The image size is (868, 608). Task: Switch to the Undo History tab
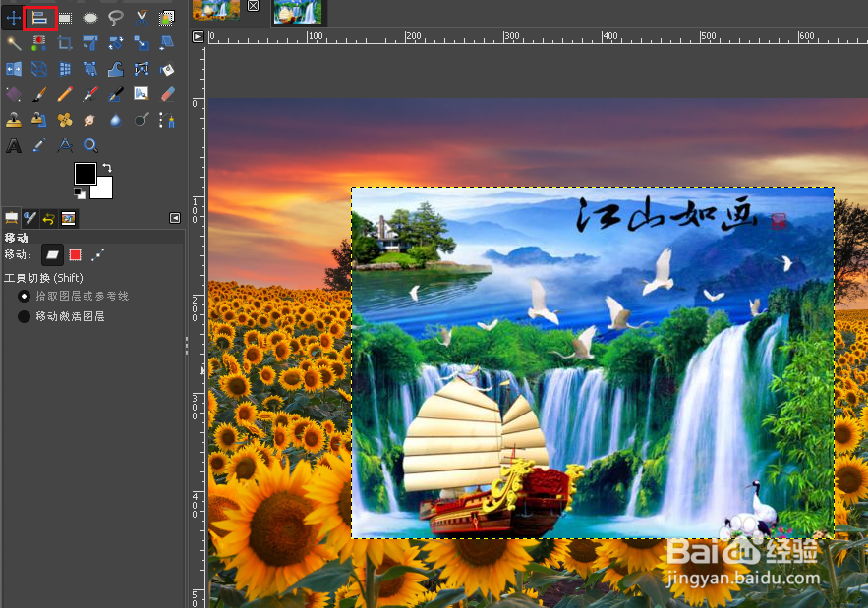[47, 218]
